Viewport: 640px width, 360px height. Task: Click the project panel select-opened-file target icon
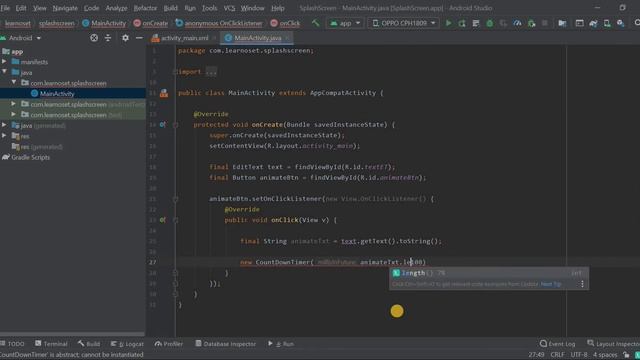click(x=94, y=38)
